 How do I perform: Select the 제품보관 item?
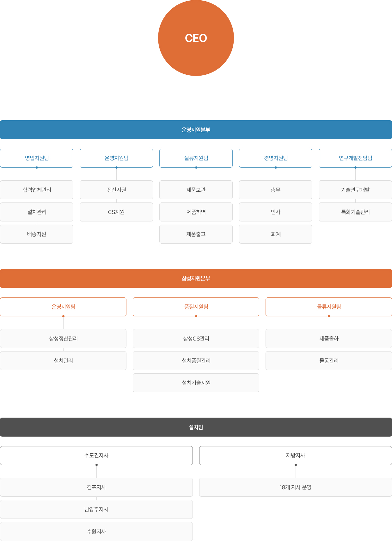point(196,190)
